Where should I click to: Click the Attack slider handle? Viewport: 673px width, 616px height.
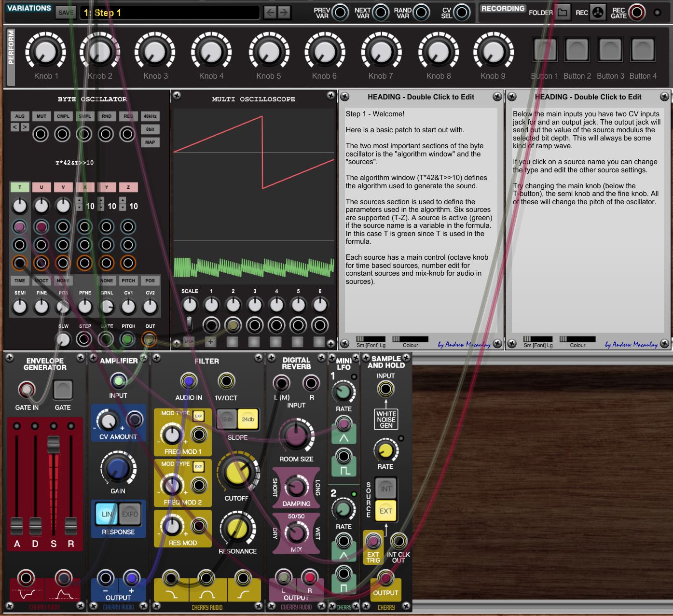tap(16, 526)
